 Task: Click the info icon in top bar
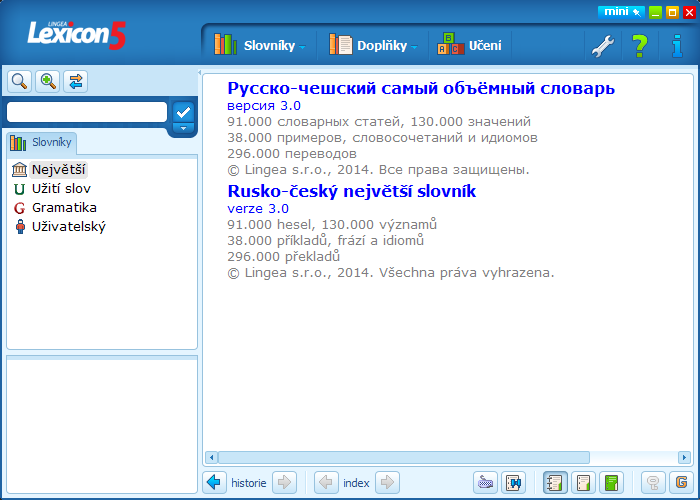677,45
